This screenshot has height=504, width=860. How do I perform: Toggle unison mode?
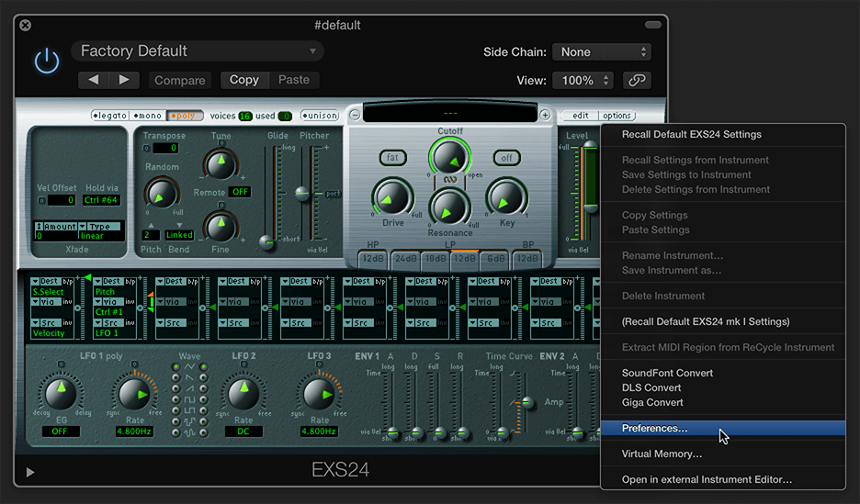321,116
